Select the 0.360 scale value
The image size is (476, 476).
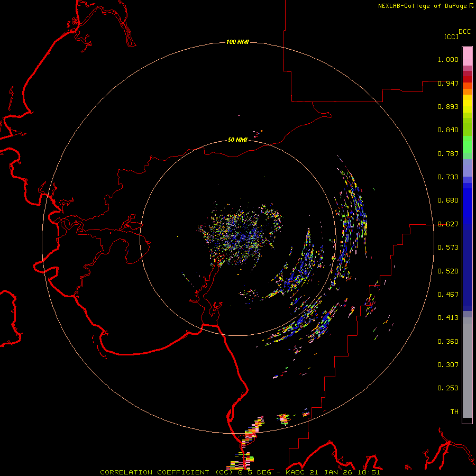click(x=448, y=342)
